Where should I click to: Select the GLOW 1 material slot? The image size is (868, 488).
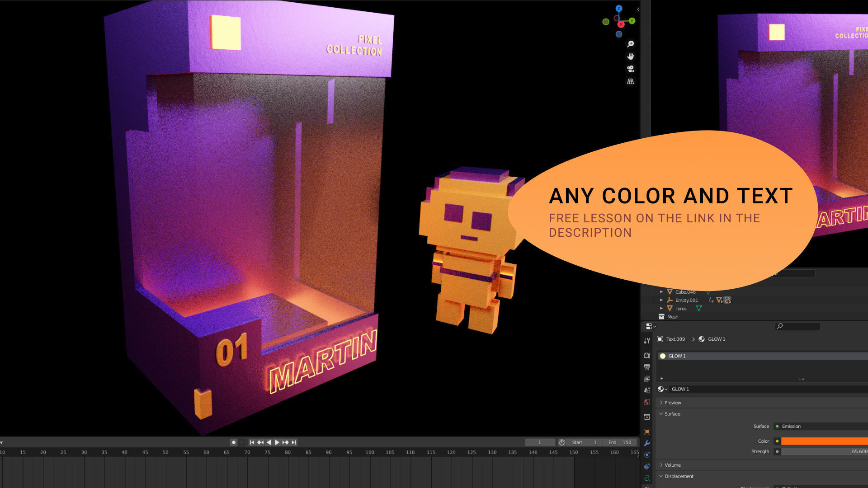click(x=762, y=356)
